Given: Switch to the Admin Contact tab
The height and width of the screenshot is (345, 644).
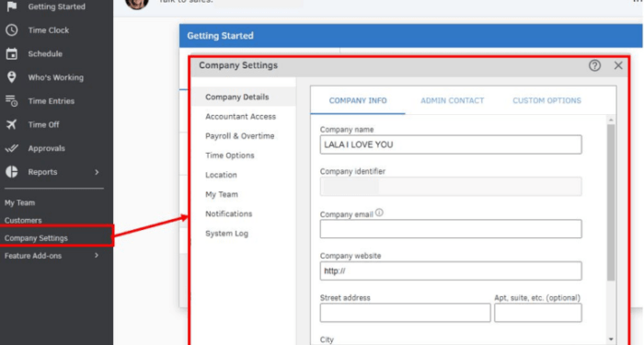Looking at the screenshot, I should point(453,100).
